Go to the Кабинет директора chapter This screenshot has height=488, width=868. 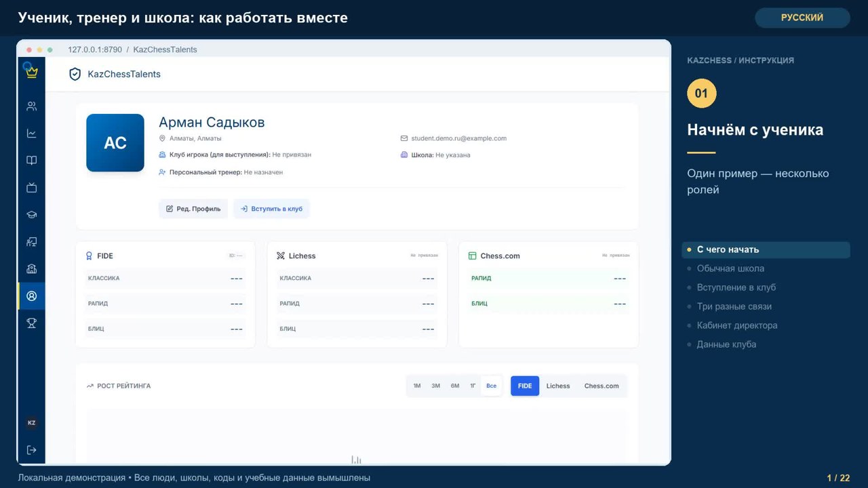[737, 325]
